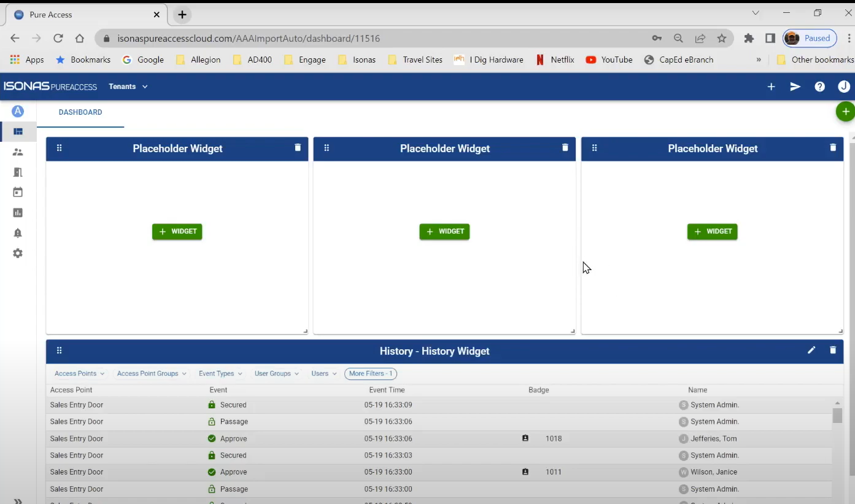This screenshot has height=504, width=855.
Task: Click the ISONAS PureAccess logo
Action: 50,87
